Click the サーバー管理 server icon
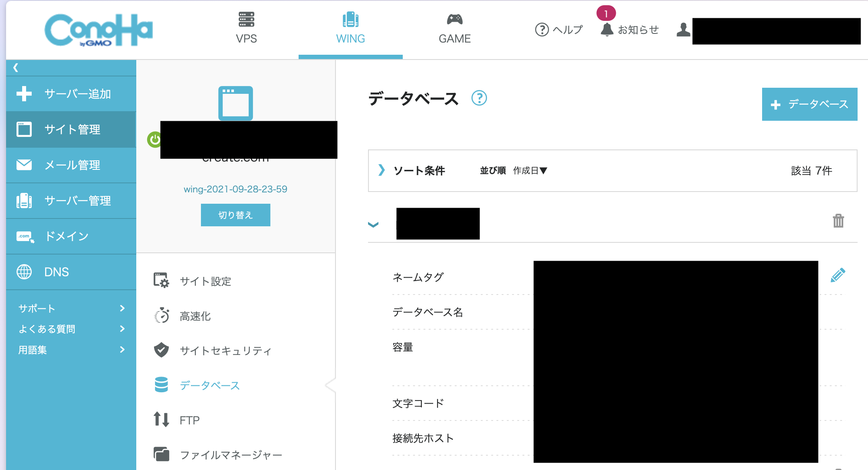The height and width of the screenshot is (470, 868). (x=24, y=201)
